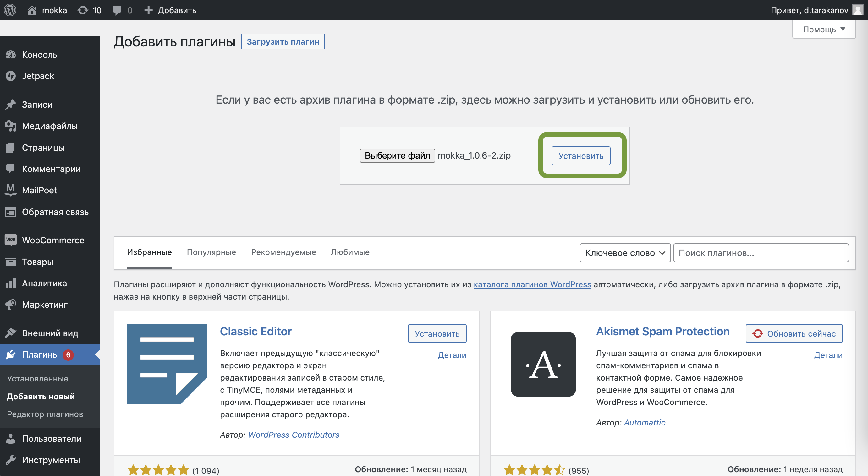Click the Медиафайлы media icon
This screenshot has height=476, width=868.
click(11, 126)
